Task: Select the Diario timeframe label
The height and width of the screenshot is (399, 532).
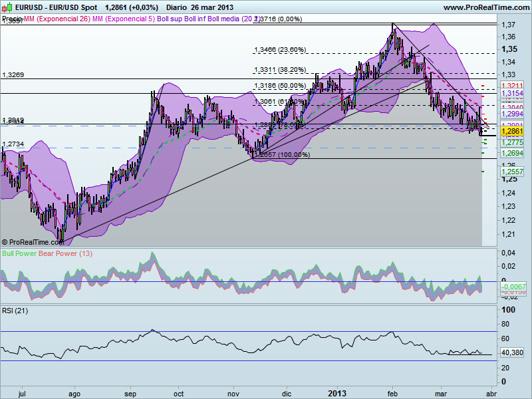Action: pyautogui.click(x=176, y=7)
